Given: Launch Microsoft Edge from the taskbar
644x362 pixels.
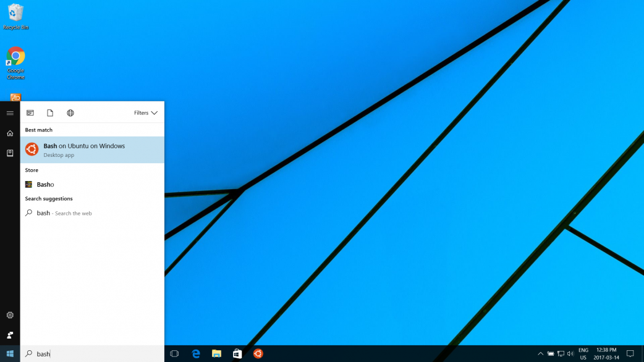Looking at the screenshot, I should pyautogui.click(x=196, y=354).
